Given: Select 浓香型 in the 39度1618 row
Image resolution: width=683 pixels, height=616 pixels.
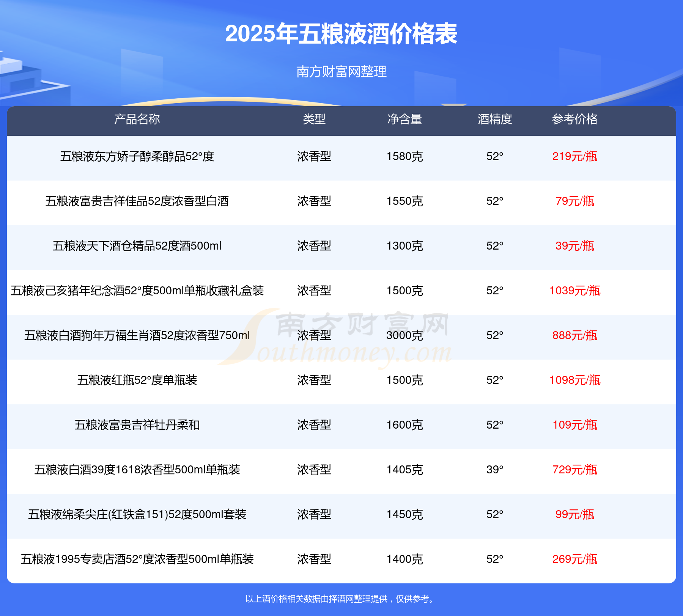Looking at the screenshot, I should 314,470.
